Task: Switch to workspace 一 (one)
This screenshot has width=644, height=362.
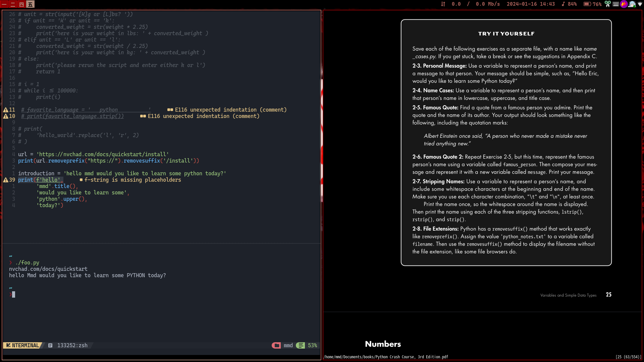Action: click(x=4, y=4)
